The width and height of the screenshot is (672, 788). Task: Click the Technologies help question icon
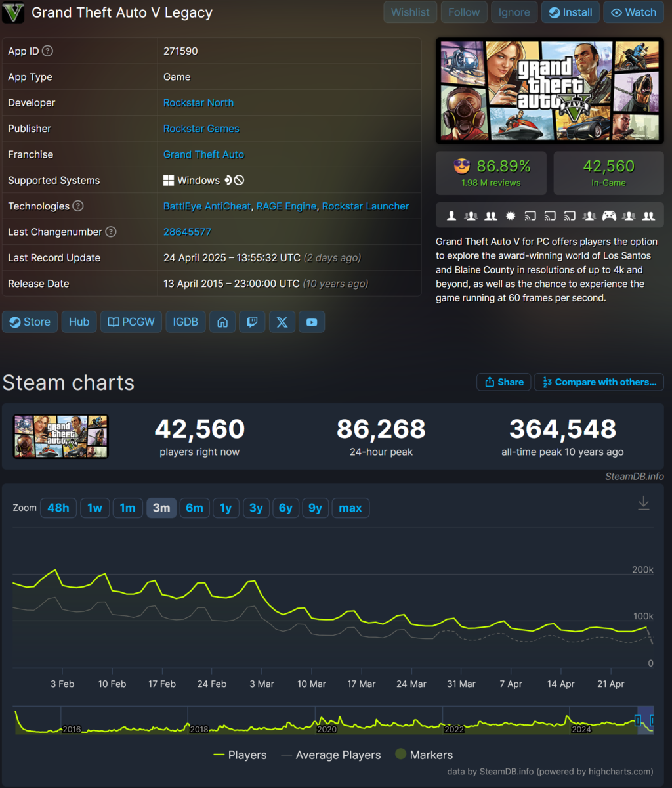(x=78, y=206)
